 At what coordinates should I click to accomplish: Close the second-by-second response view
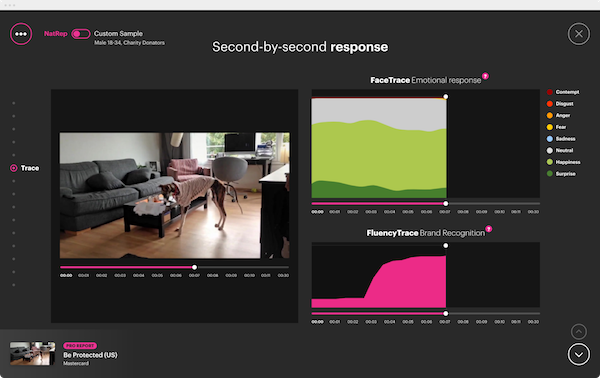click(x=579, y=34)
